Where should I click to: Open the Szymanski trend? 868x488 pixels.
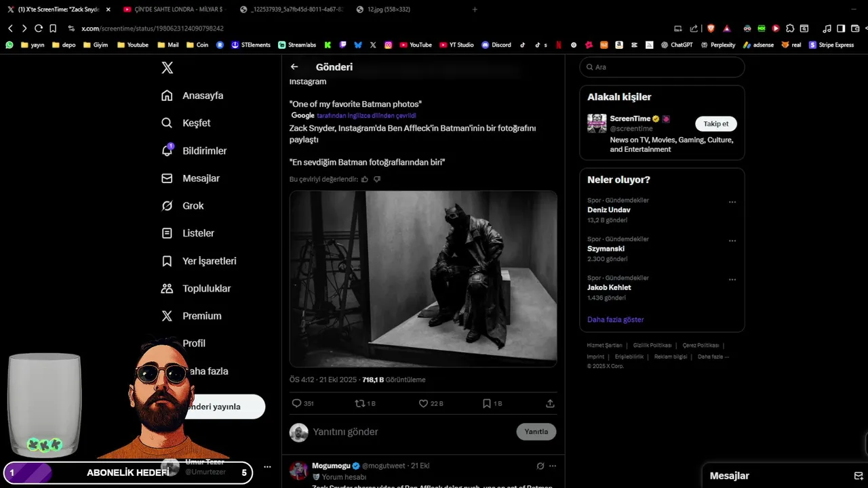606,249
